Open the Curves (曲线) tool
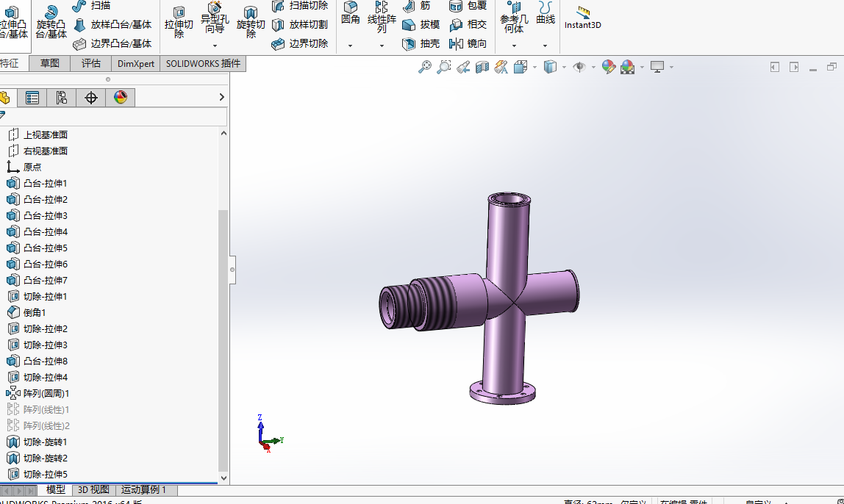 [x=546, y=13]
